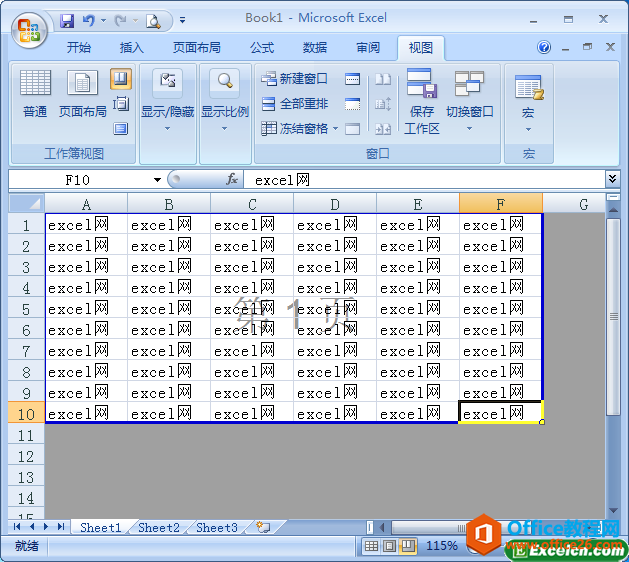Toggle Page Layout view in status bar
The width and height of the screenshot is (629, 562).
tap(390, 546)
